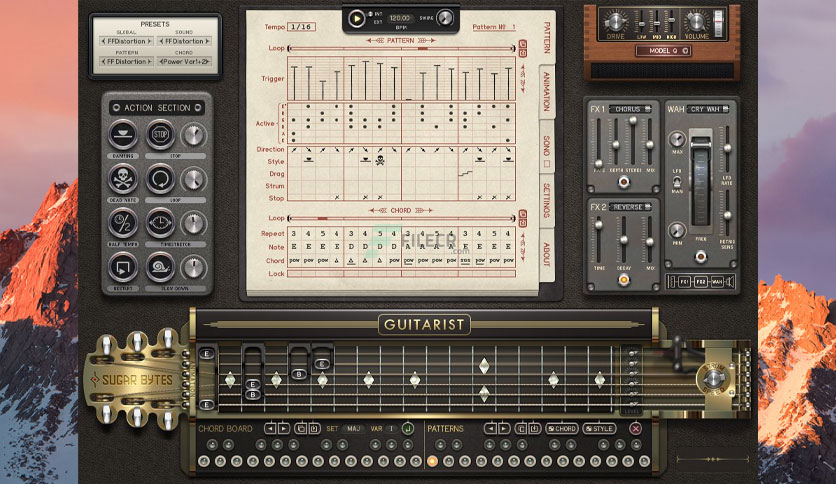
Task: Open the Global preset selector FFDistortion
Action: point(127,41)
